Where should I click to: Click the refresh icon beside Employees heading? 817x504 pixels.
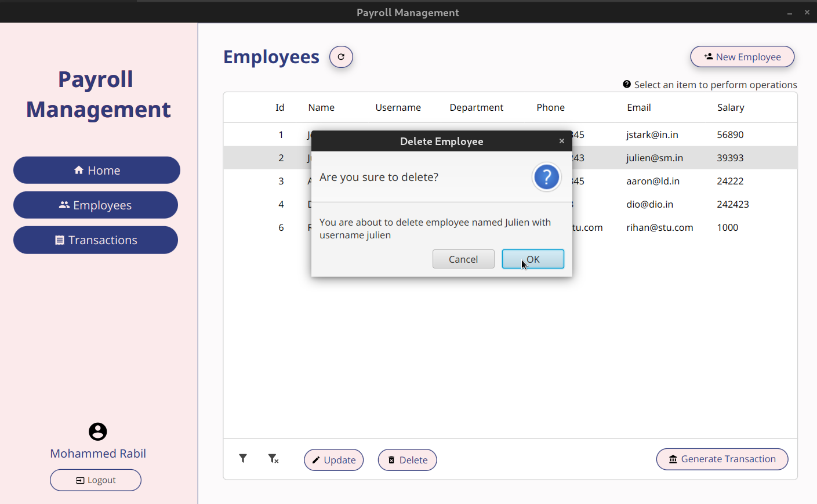coord(341,56)
